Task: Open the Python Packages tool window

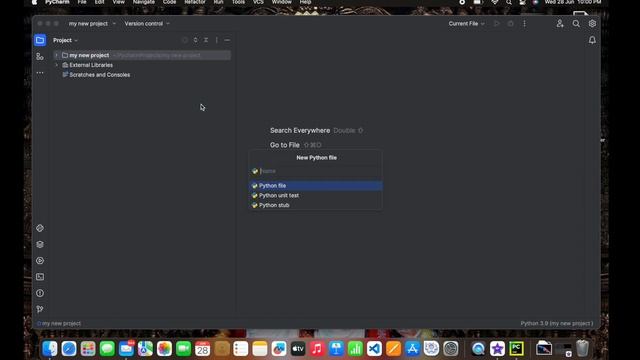Action: pos(40,244)
